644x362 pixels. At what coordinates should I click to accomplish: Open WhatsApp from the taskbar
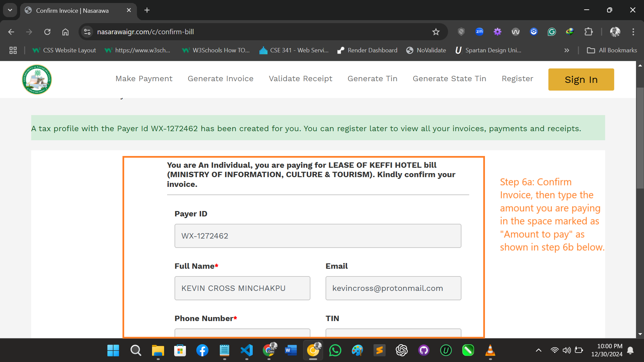pyautogui.click(x=335, y=351)
